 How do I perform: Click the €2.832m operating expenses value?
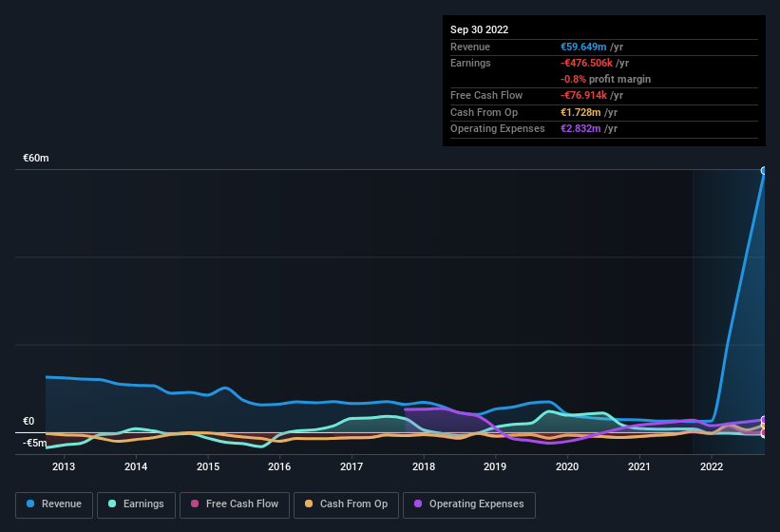tap(580, 129)
